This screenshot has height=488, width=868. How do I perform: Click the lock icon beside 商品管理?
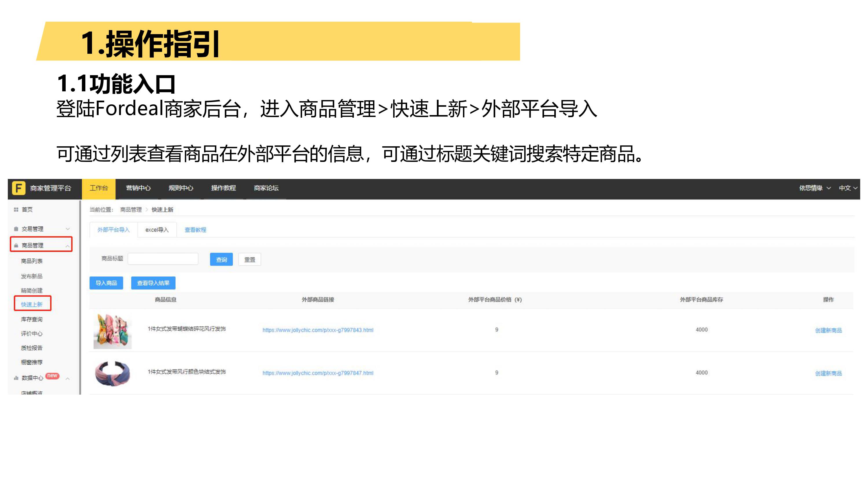click(x=16, y=245)
